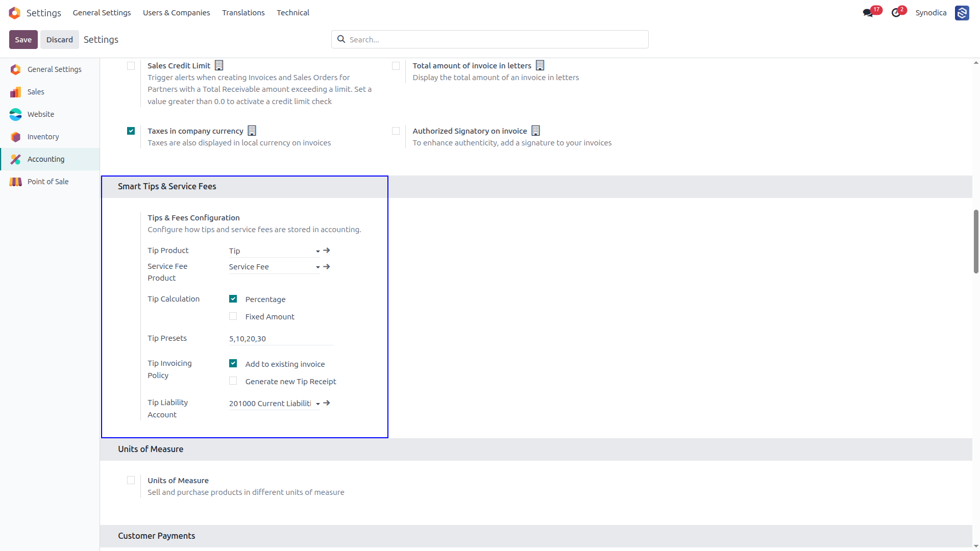Uncheck Add to existing invoice
Viewport: 980px width, 551px height.
click(x=233, y=364)
